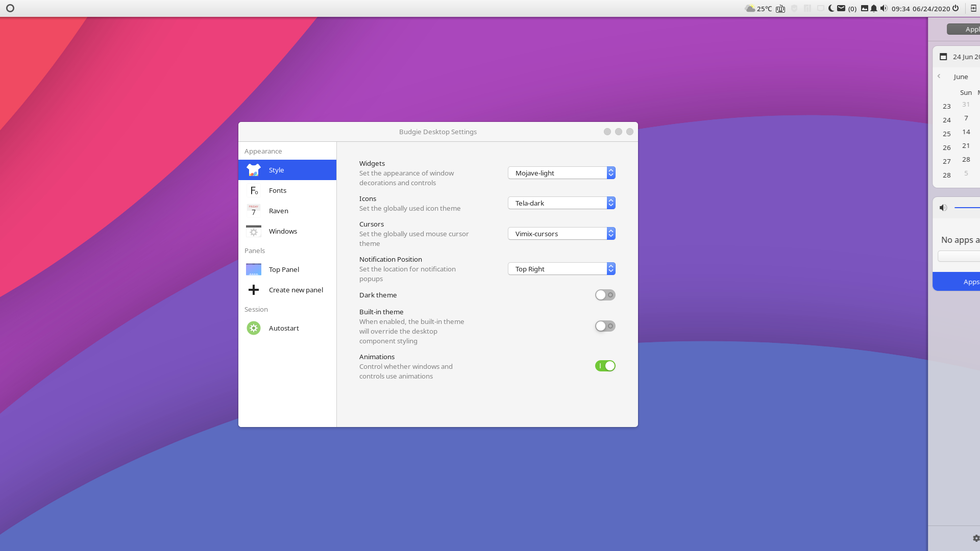Open the Widgets theme dropdown

pos(561,173)
